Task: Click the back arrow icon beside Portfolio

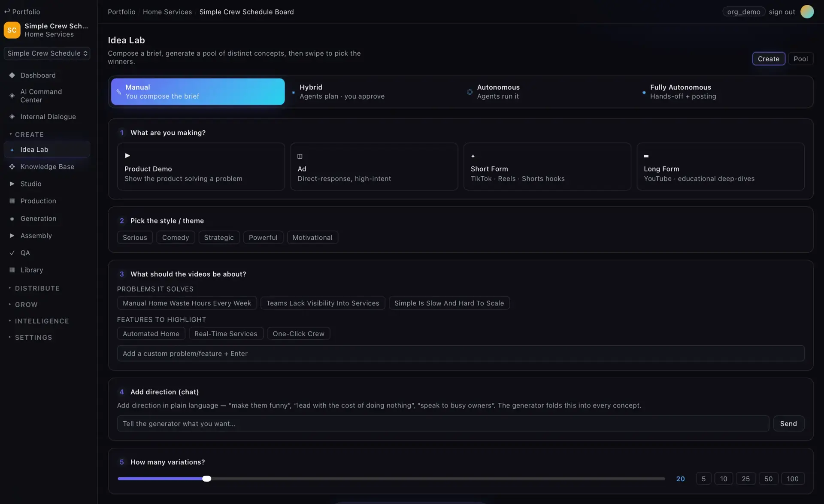Action: point(7,12)
